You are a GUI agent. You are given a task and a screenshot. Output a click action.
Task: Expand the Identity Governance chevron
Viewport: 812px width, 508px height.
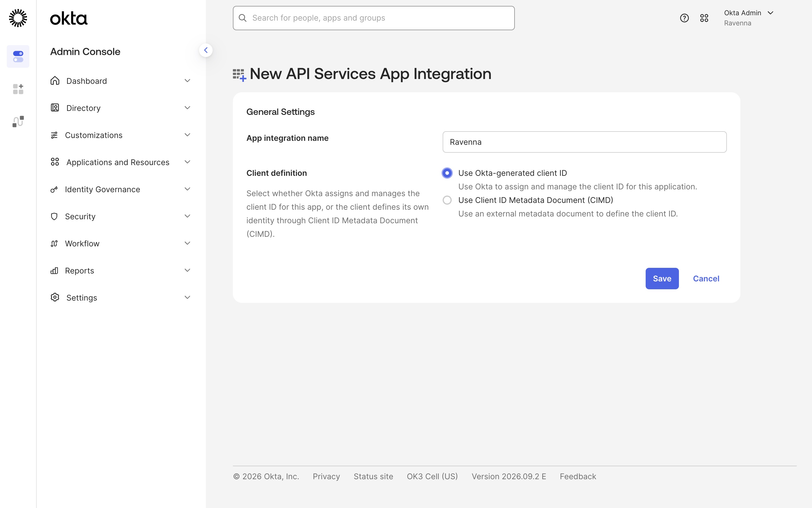coord(187,189)
